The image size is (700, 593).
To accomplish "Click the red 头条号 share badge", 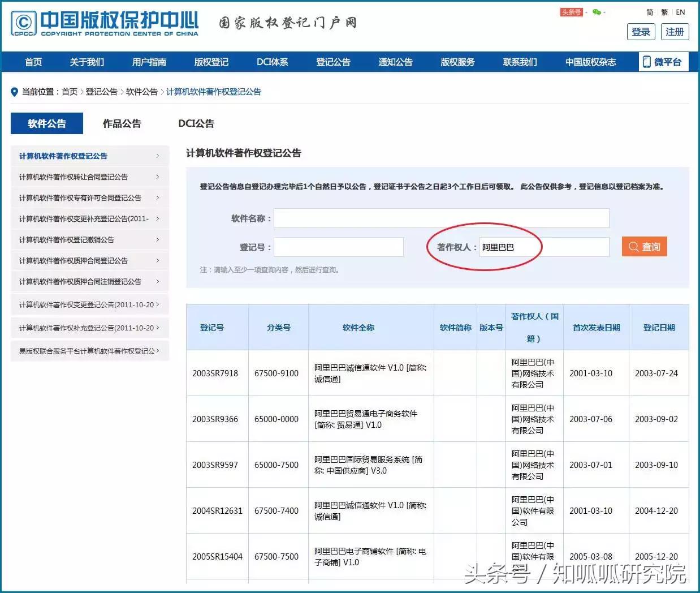I will (571, 11).
